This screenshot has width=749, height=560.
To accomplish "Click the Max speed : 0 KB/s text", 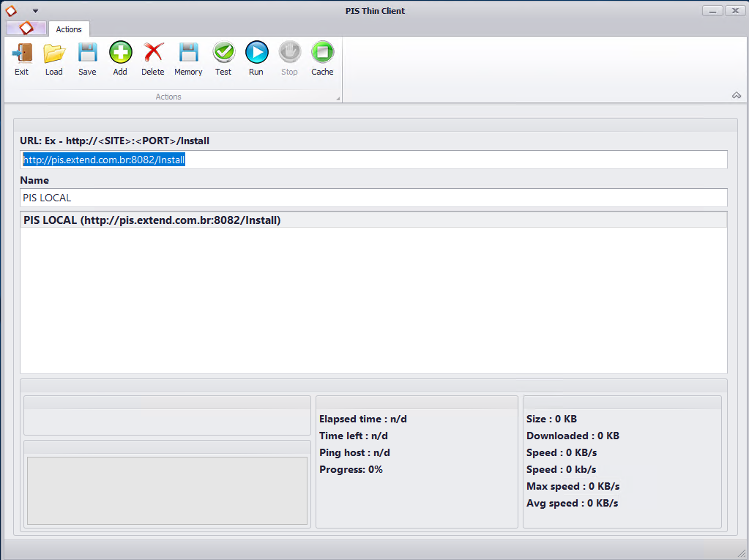I will [x=573, y=486].
